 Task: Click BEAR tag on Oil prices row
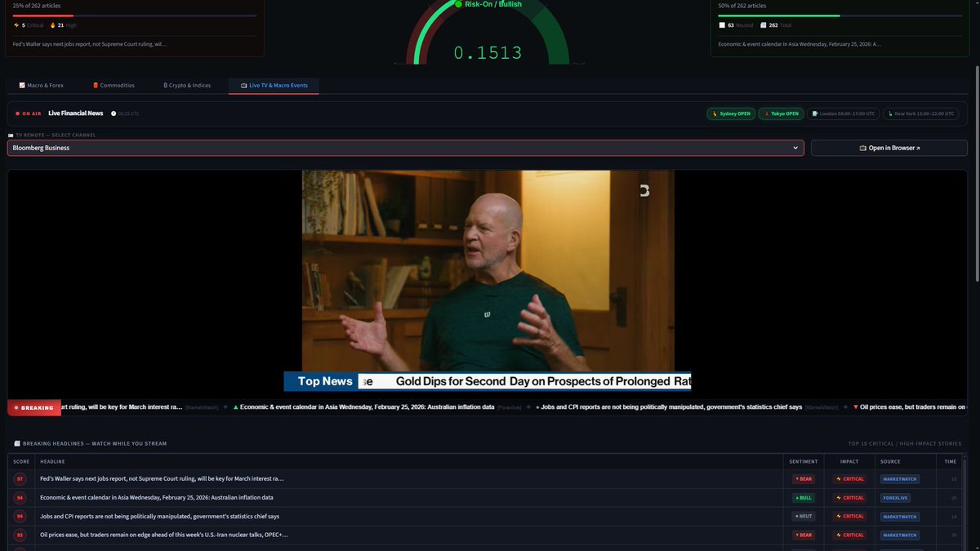pos(804,535)
